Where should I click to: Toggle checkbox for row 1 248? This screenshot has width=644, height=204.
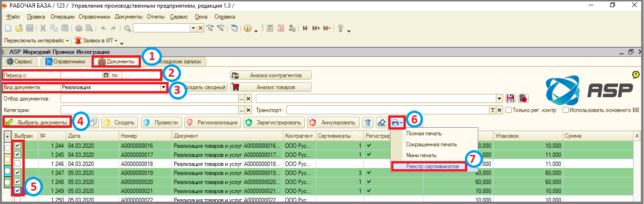(x=18, y=182)
